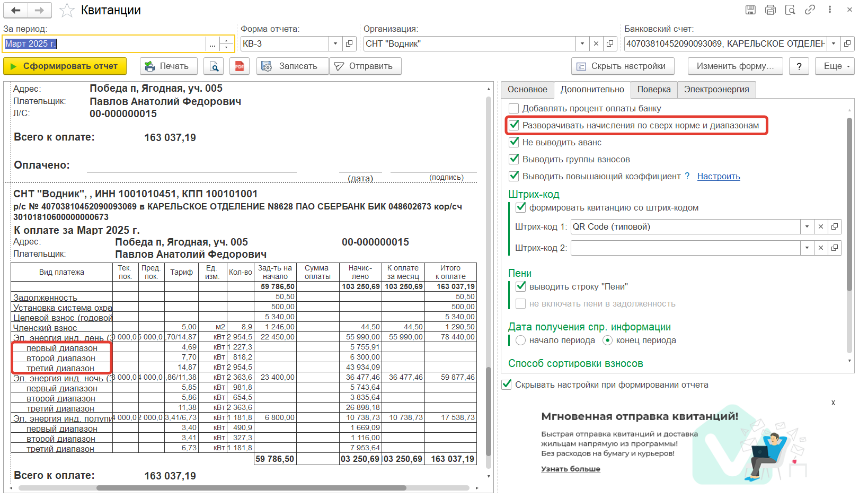
Task: Click the За период input field
Action: point(104,44)
